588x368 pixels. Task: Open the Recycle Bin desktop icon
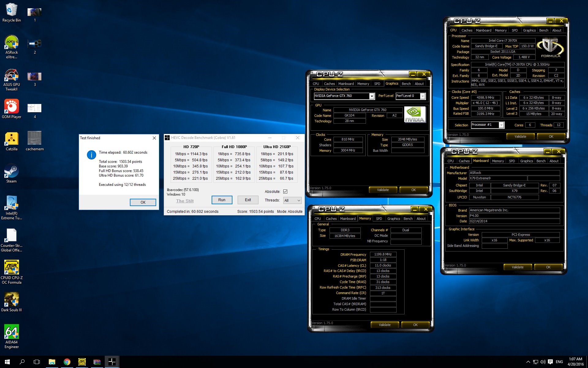click(x=12, y=13)
